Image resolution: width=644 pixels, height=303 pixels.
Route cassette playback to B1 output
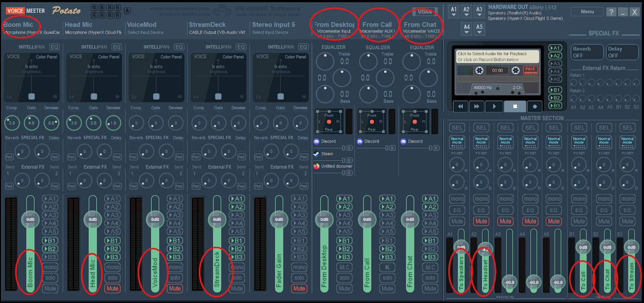pos(555,90)
